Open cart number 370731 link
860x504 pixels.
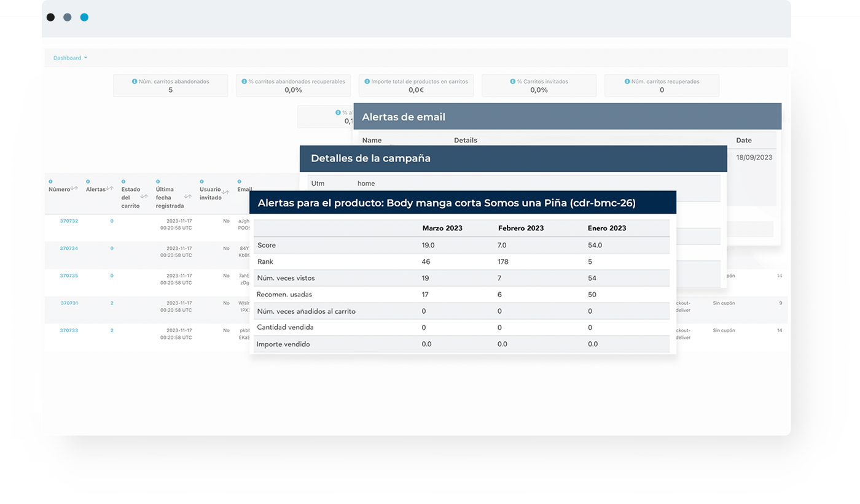pyautogui.click(x=69, y=303)
